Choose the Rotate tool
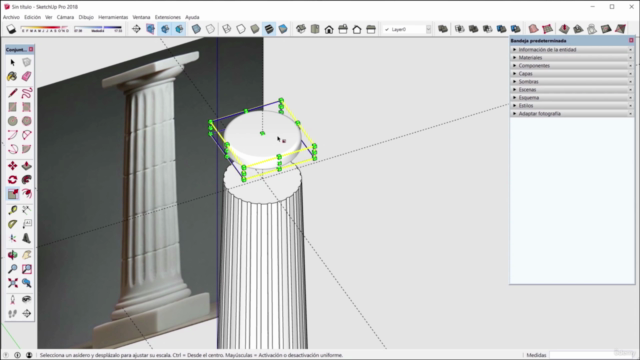640x360 pixels. click(x=13, y=180)
